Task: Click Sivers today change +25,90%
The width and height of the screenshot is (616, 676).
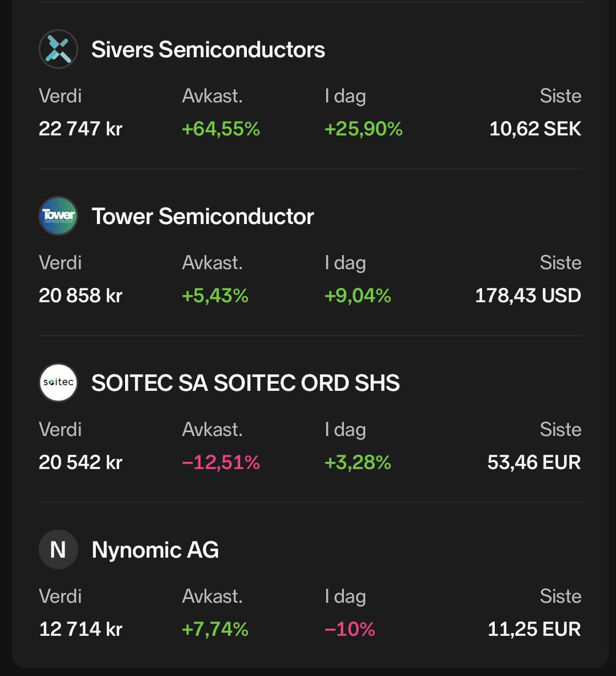Action: [364, 129]
